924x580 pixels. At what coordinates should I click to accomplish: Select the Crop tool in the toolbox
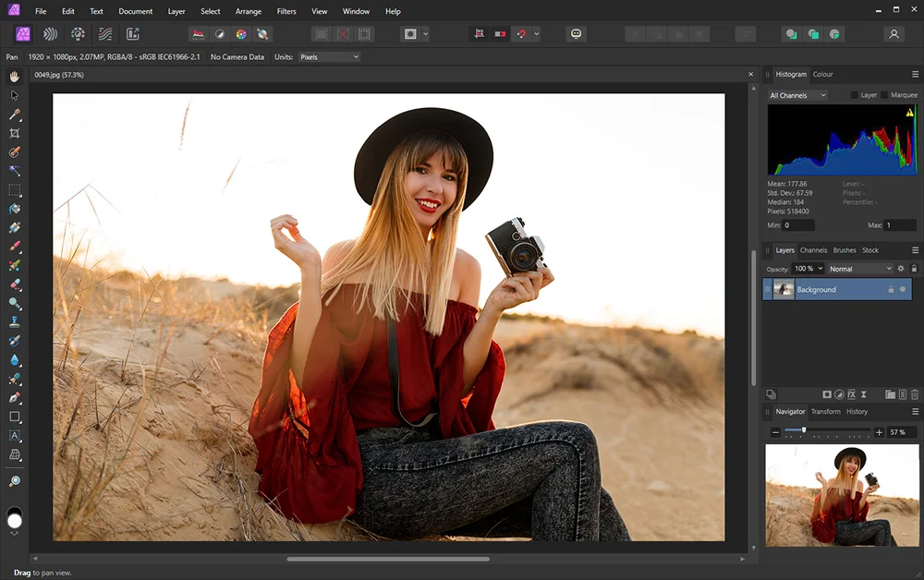click(15, 133)
